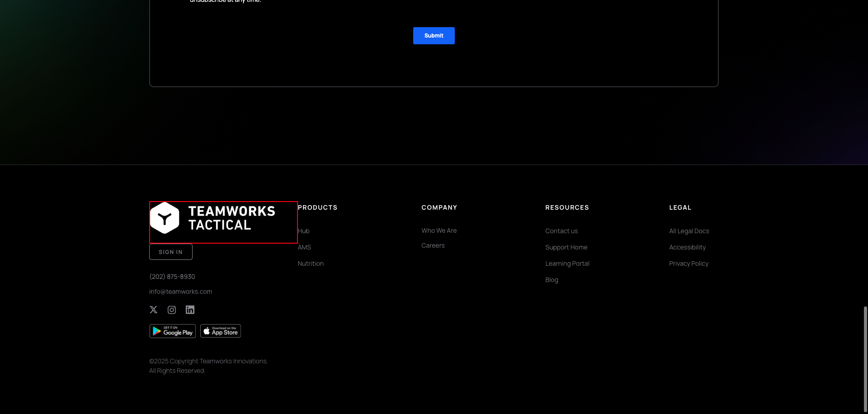View All Legal Docs
Screen dimensions: 868x414
[x=689, y=231]
